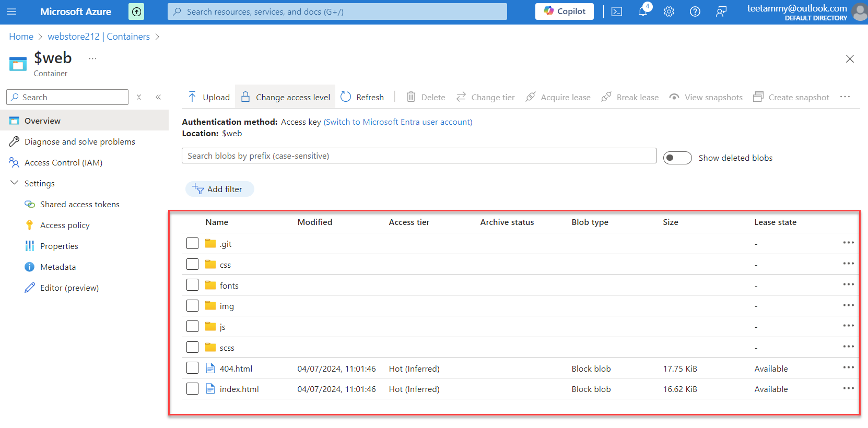The image size is (868, 428).
Task: Refresh the blob list
Action: (362, 97)
